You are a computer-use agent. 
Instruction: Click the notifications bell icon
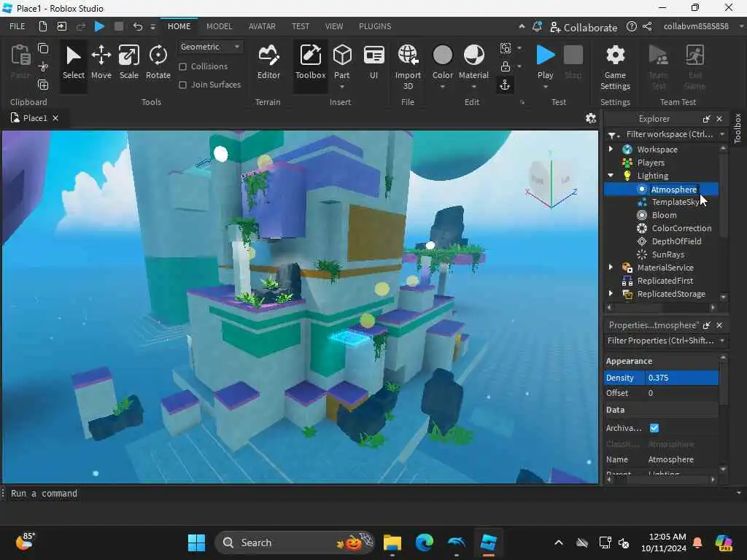click(x=537, y=27)
